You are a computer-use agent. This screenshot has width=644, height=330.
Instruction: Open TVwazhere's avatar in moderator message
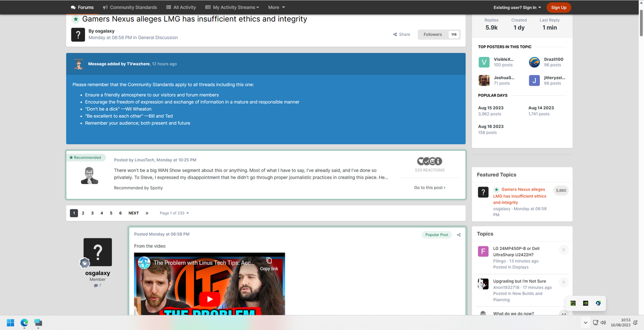pyautogui.click(x=78, y=64)
